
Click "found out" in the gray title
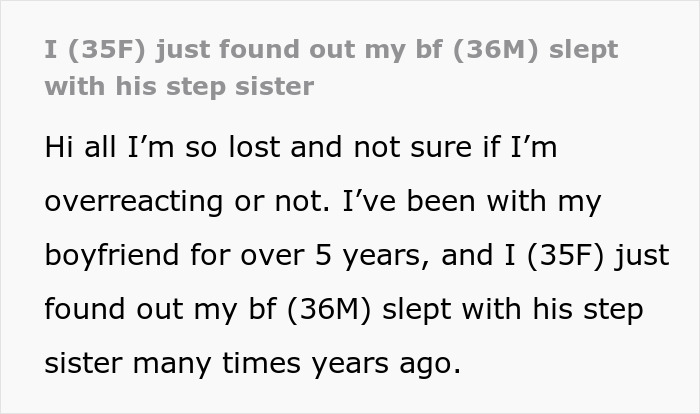264,51
